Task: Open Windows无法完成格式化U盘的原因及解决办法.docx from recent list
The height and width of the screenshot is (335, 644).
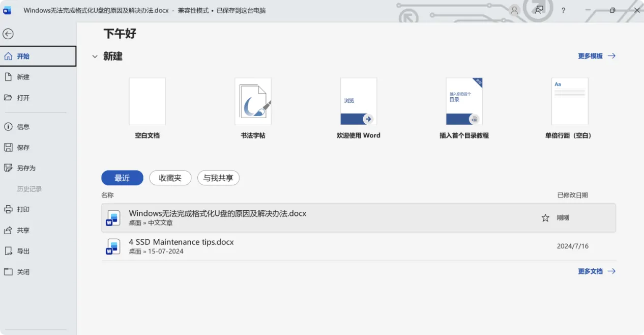Action: click(359, 218)
